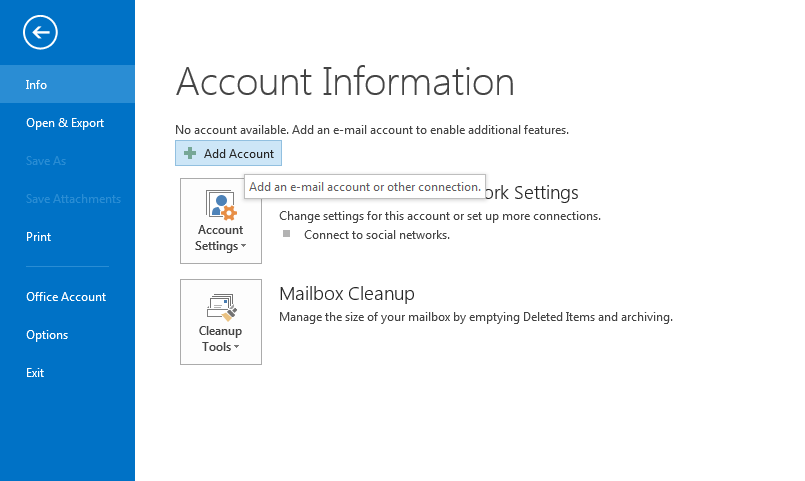This screenshot has height=481, width=805.
Task: Click the back arrow circle icon
Action: tap(40, 32)
